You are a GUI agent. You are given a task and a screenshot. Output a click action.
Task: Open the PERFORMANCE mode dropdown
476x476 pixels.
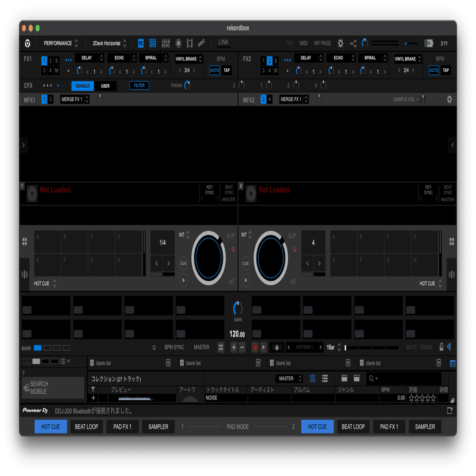(x=60, y=42)
